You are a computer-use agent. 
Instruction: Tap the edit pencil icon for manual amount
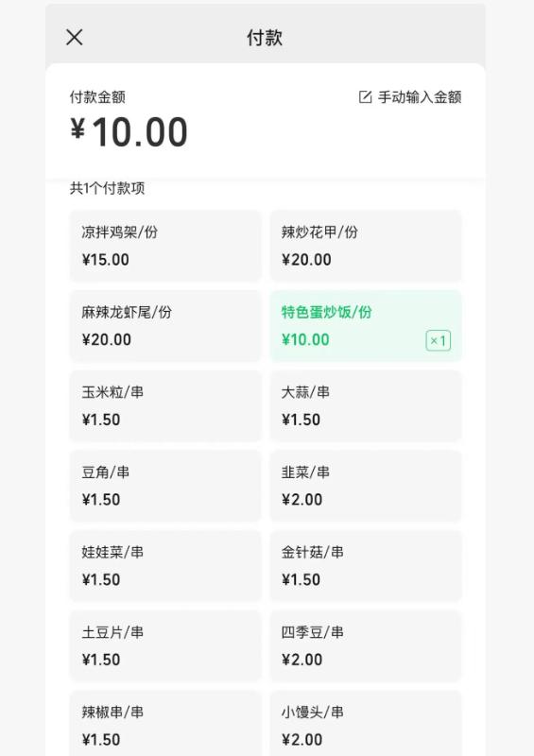365,97
